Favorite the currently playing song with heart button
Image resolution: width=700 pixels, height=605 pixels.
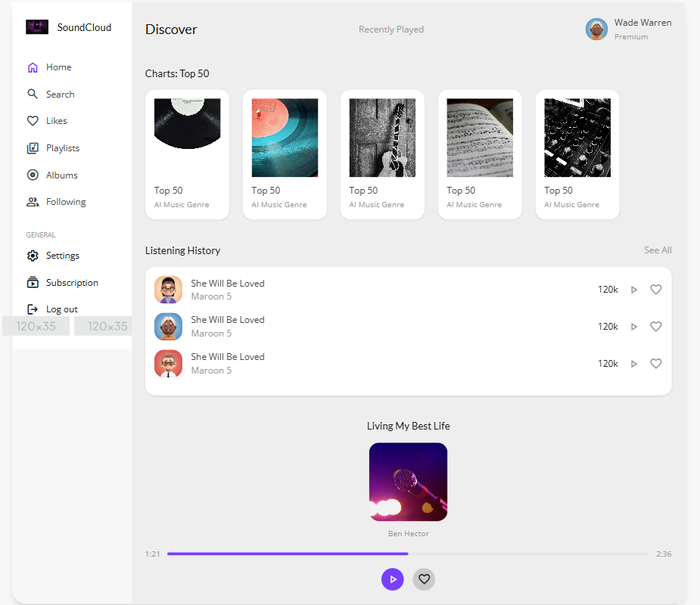tap(424, 579)
